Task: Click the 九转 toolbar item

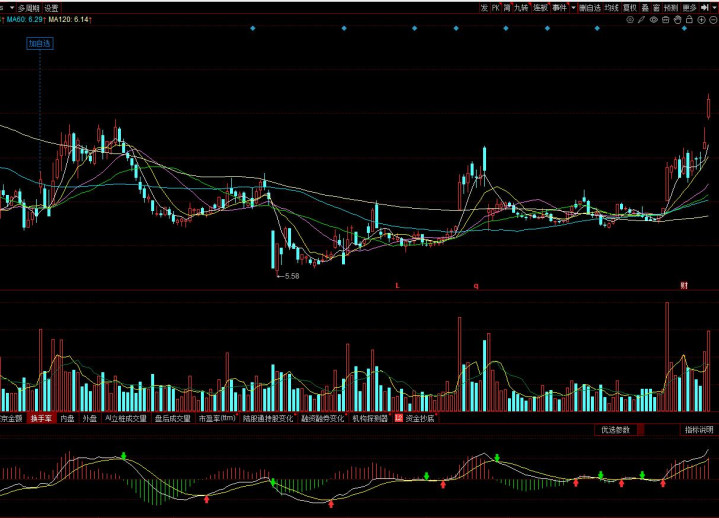Action: point(521,7)
